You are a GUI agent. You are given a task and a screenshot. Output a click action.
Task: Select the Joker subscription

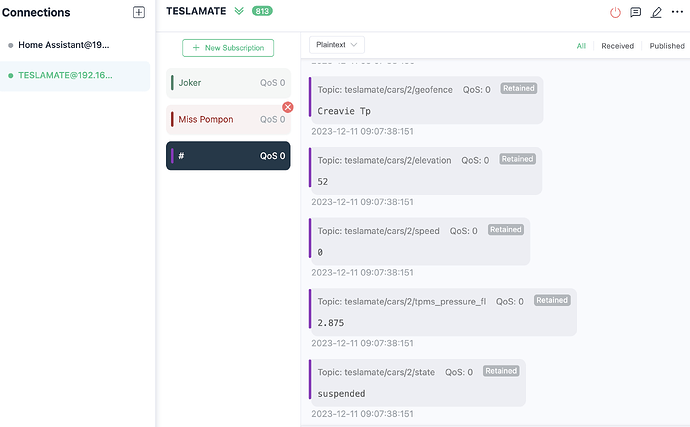pos(228,83)
